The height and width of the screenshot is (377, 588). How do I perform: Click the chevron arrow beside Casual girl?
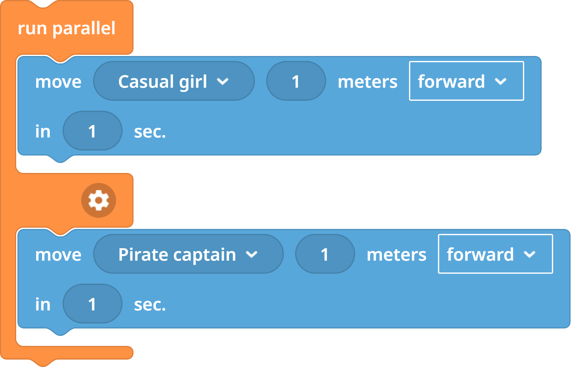coord(223,81)
